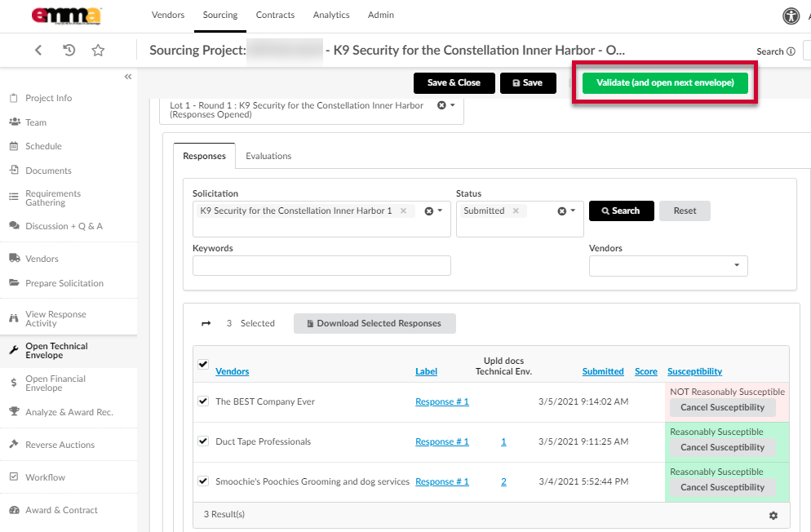Open the Contracts top menu
The width and height of the screenshot is (811, 532).
[275, 15]
